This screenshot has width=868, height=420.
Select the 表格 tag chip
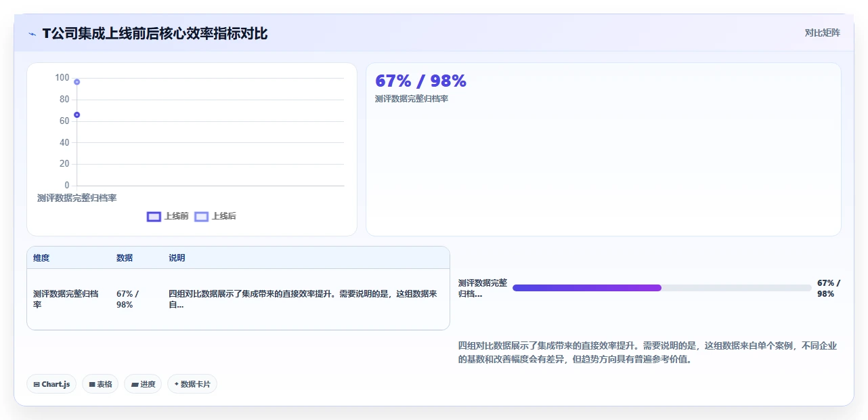coord(100,384)
